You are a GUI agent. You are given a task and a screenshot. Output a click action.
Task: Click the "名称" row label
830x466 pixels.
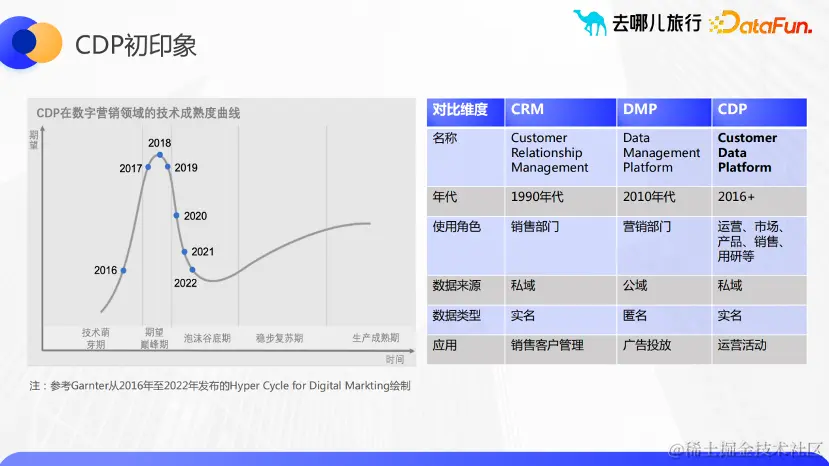click(x=445, y=138)
